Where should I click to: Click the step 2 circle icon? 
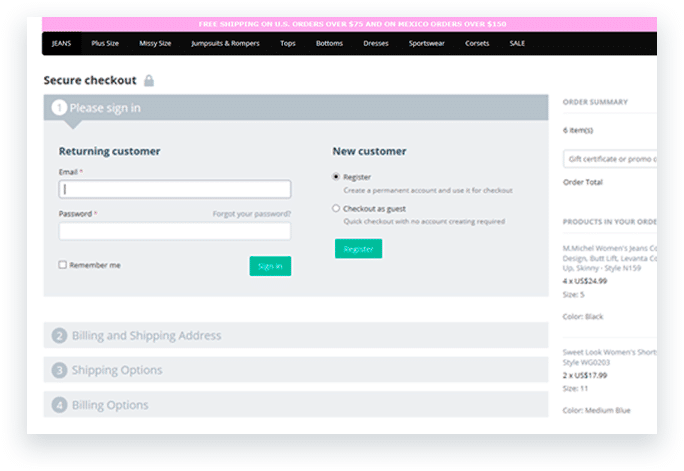[x=59, y=336]
